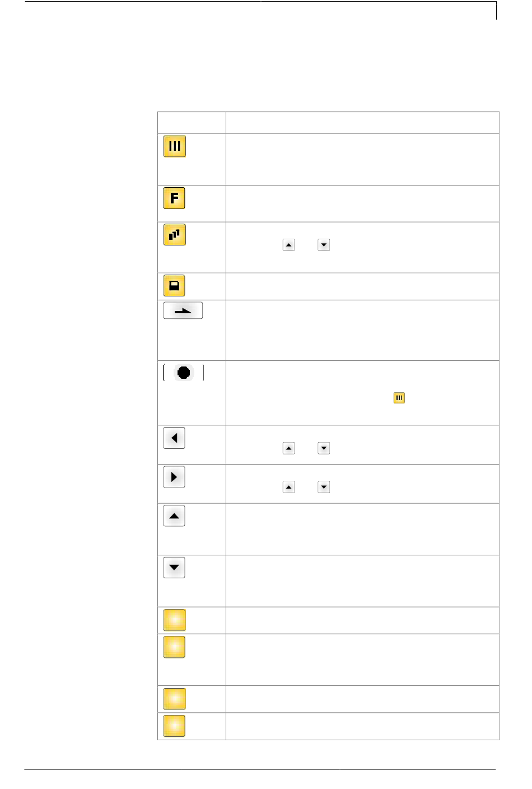The width and height of the screenshot is (532, 789).
Task: Click the topmost blank yellow indicator square
Action: coord(174,620)
